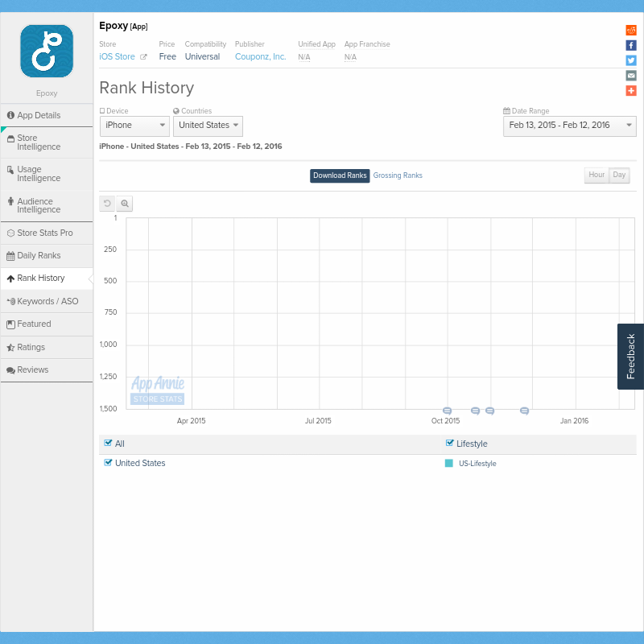Open the Ratings sidebar item
The width and height of the screenshot is (644, 644).
(x=47, y=347)
